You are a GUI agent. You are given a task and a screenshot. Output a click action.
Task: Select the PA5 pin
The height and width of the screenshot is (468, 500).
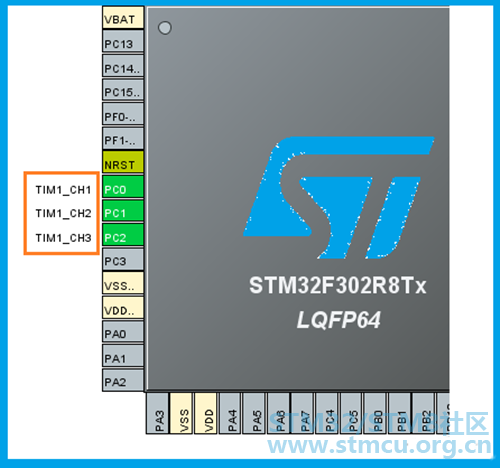pos(254,413)
